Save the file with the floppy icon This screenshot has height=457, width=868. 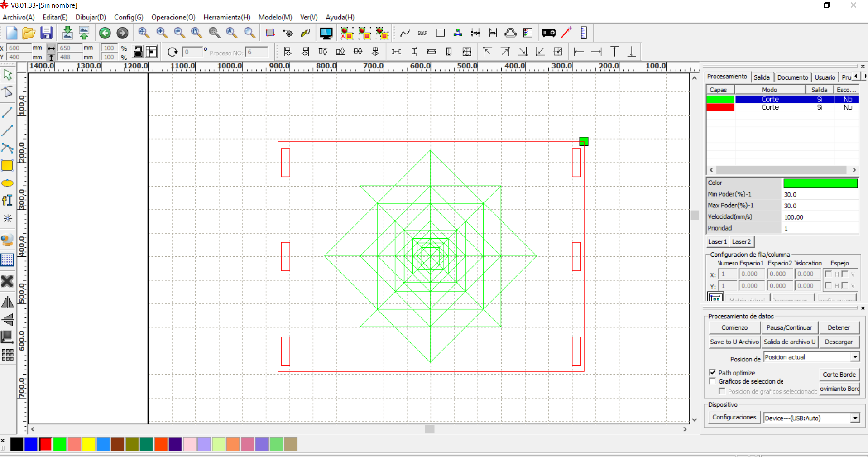46,33
